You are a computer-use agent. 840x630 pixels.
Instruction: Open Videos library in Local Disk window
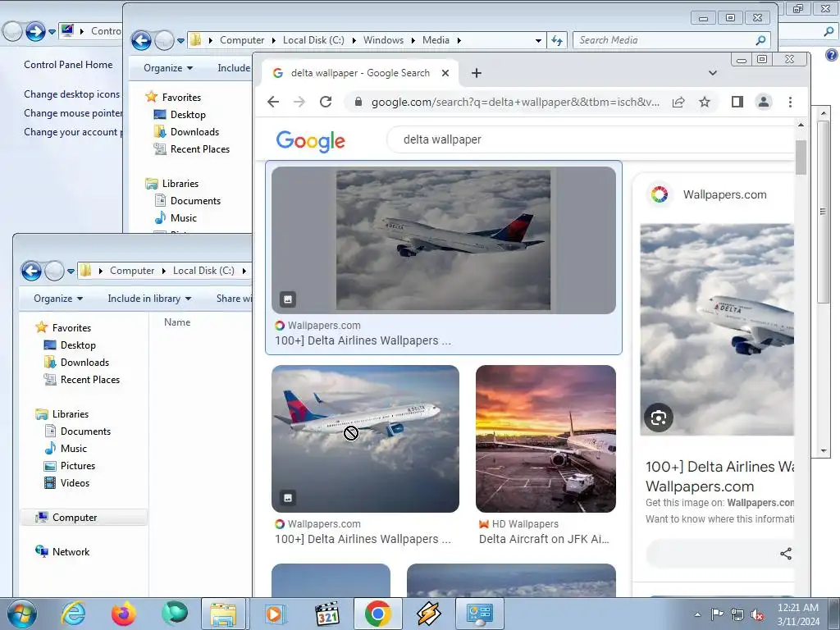click(75, 483)
